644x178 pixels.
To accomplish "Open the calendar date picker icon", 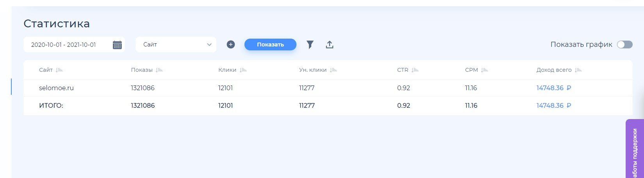I will [x=117, y=45].
